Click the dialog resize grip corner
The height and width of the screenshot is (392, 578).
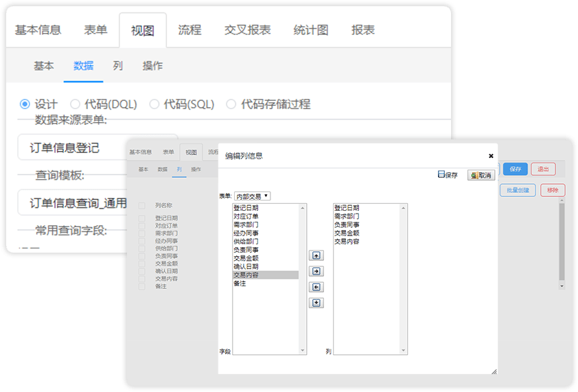click(x=494, y=371)
